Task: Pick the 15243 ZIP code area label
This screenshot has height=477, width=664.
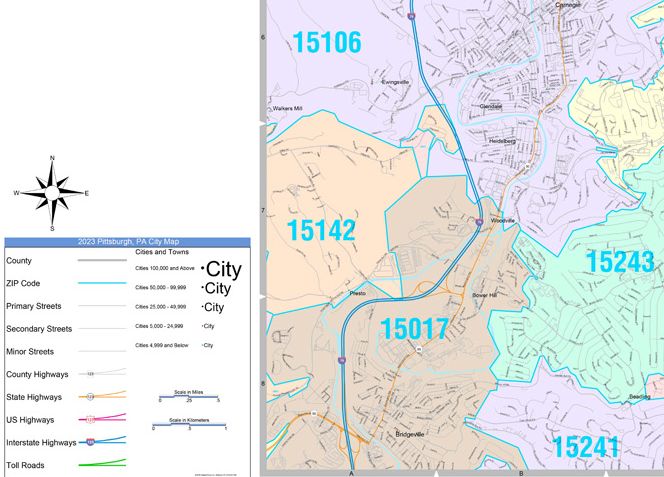Action: point(619,262)
